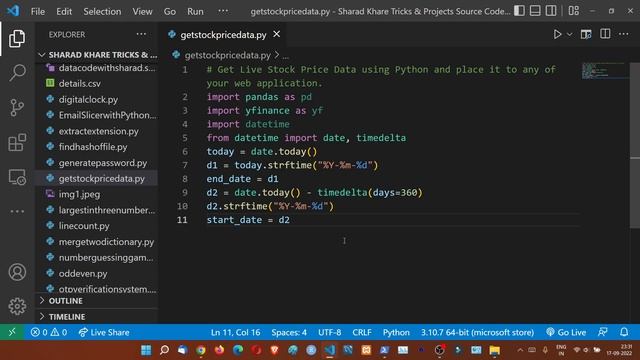Image resolution: width=640 pixels, height=360 pixels.
Task: Open the feedback icon in status bar
Action: [603, 332]
